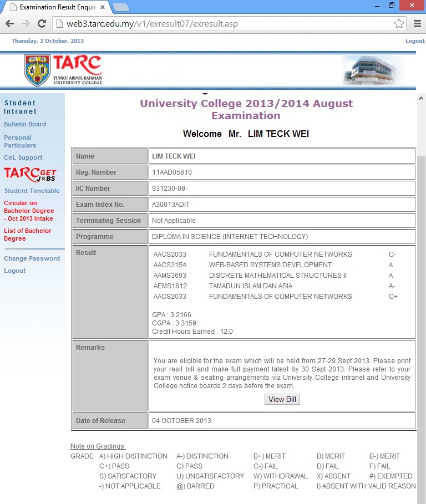The height and width of the screenshot is (504, 426).
Task: Click the Welcome Mr. LIM TECK WEI heading
Action: coord(246,134)
